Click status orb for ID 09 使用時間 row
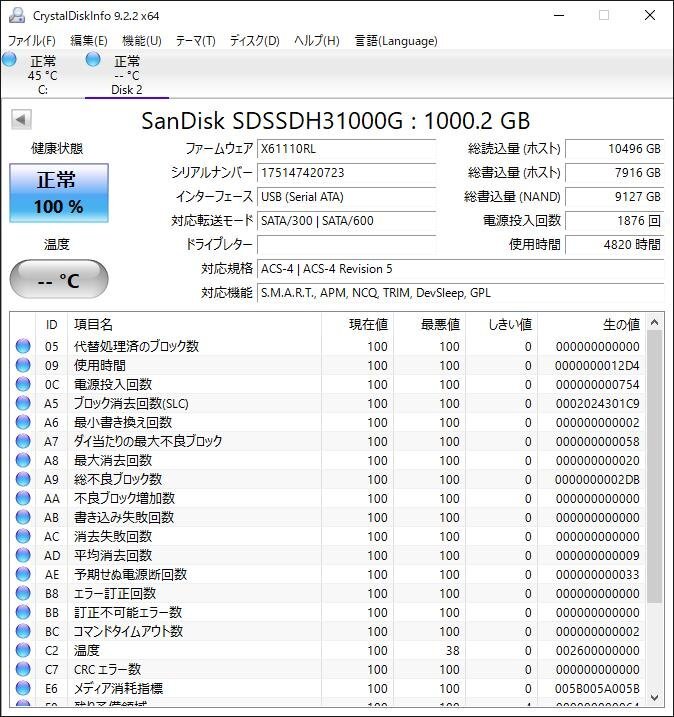Image resolution: width=674 pixels, height=717 pixels. pyautogui.click(x=23, y=365)
